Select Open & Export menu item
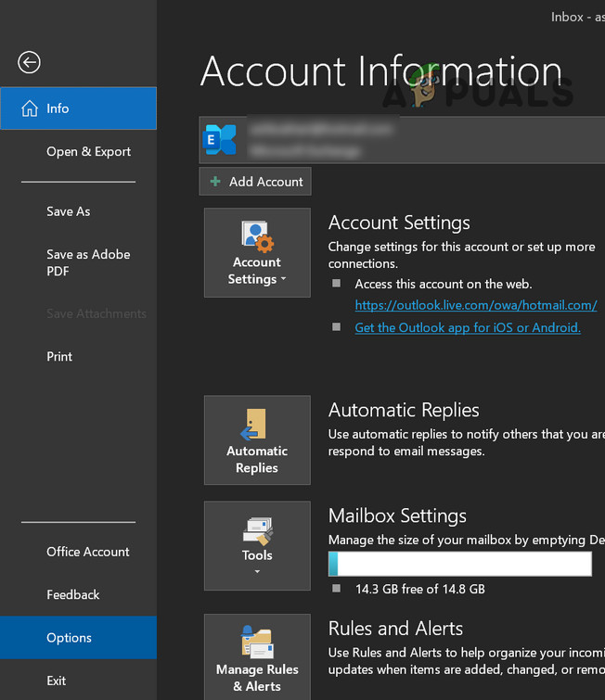Screen dimensions: 605x700 [x=88, y=152]
